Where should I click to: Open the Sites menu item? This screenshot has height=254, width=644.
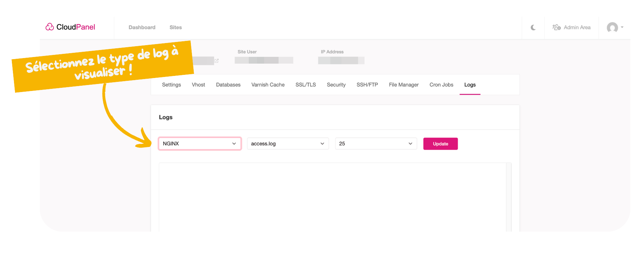click(x=176, y=27)
